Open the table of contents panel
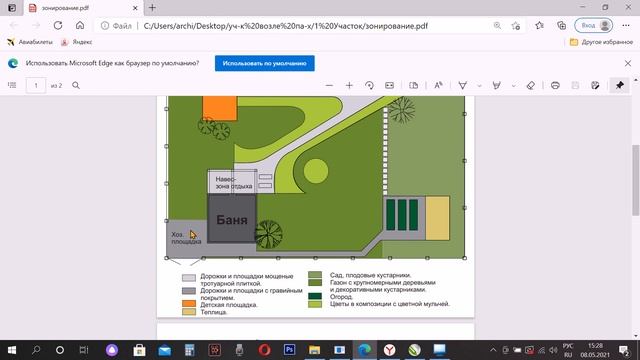Viewport: 640px width, 360px height. [12, 85]
